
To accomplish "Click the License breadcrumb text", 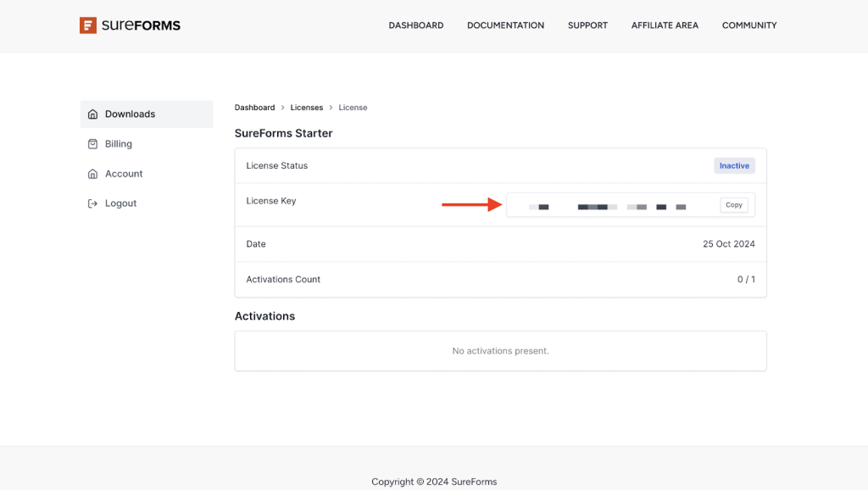I will pyautogui.click(x=353, y=108).
